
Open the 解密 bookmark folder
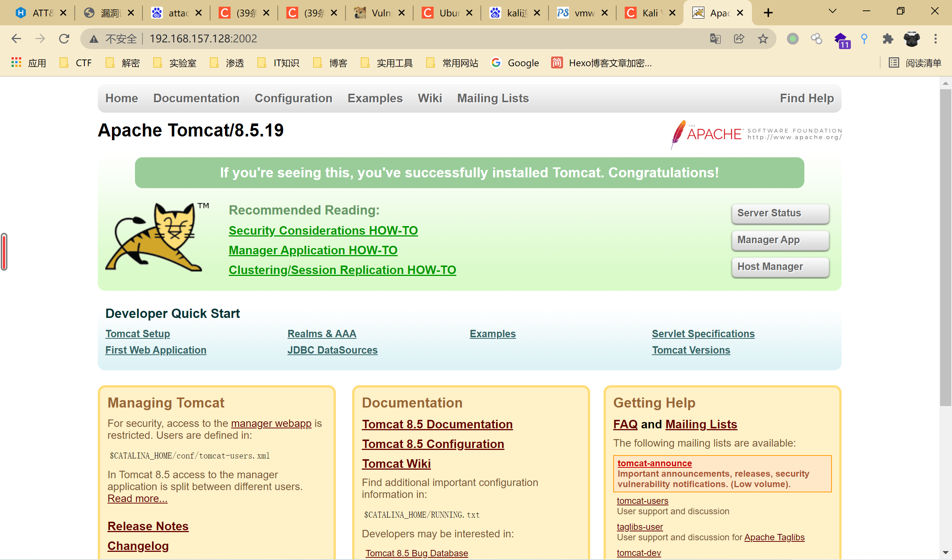[x=123, y=63]
